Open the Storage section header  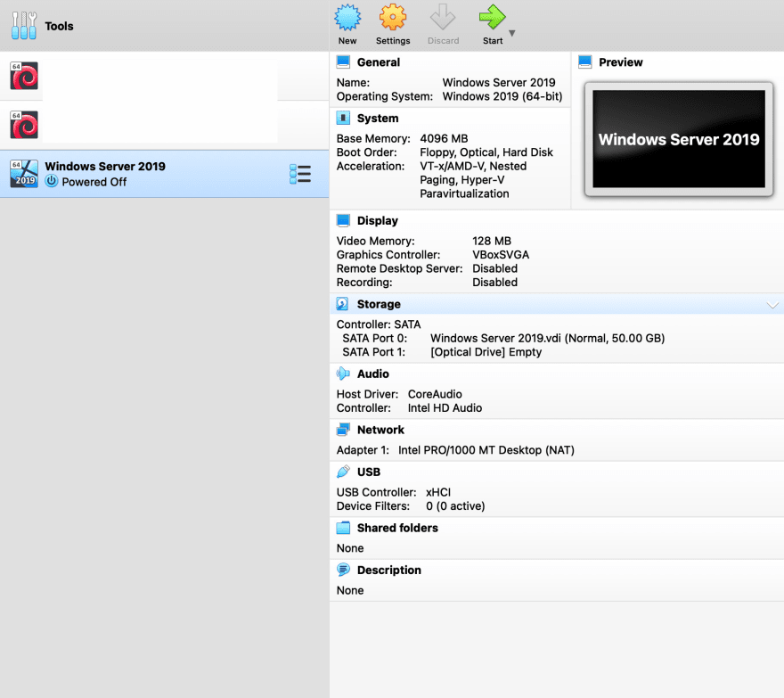[x=379, y=304]
